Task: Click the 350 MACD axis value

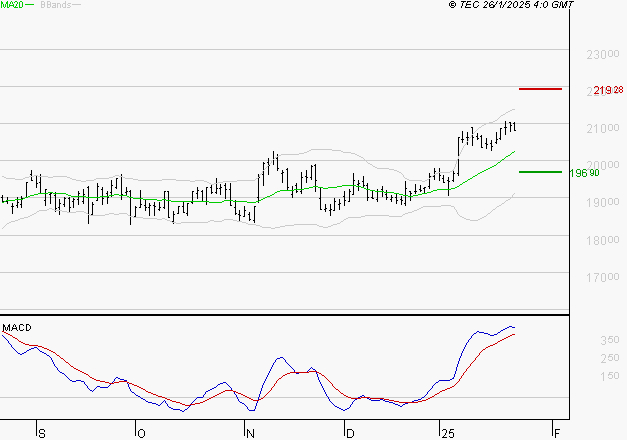Action: tap(610, 340)
